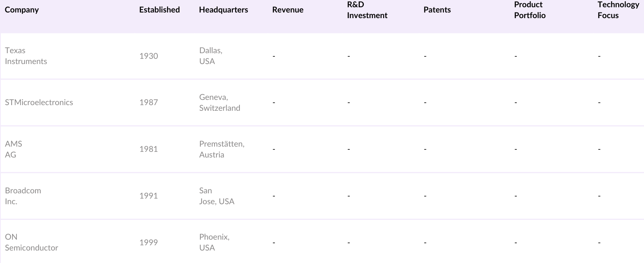644x263 pixels.
Task: Click the Company column header
Action: click(22, 10)
